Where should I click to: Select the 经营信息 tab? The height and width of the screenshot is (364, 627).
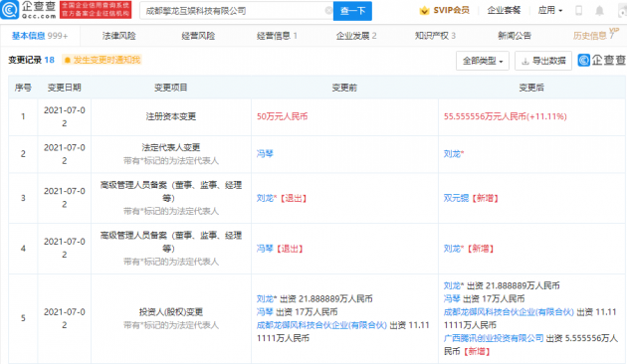pyautogui.click(x=277, y=36)
